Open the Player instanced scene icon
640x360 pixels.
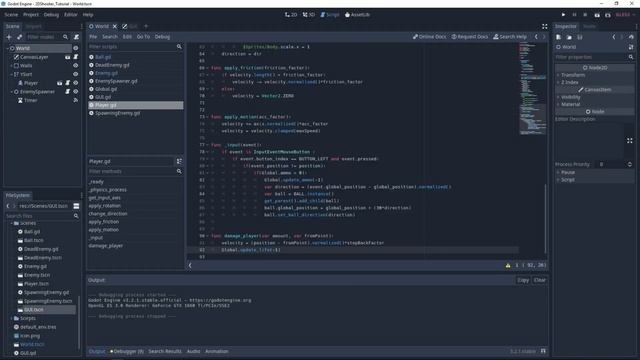point(60,83)
